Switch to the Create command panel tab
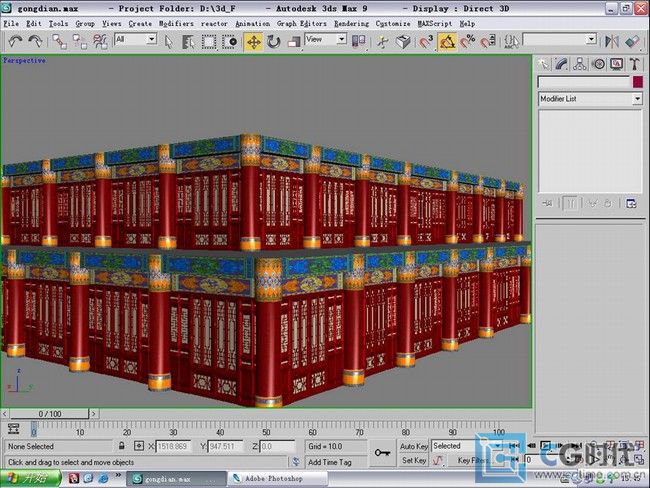Image resolution: width=650 pixels, height=488 pixels. point(543,64)
